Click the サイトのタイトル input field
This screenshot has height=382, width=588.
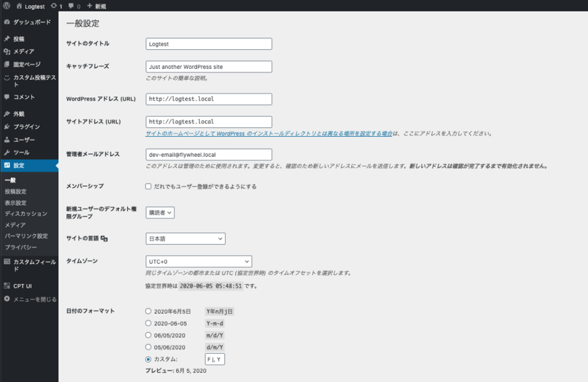click(x=209, y=44)
